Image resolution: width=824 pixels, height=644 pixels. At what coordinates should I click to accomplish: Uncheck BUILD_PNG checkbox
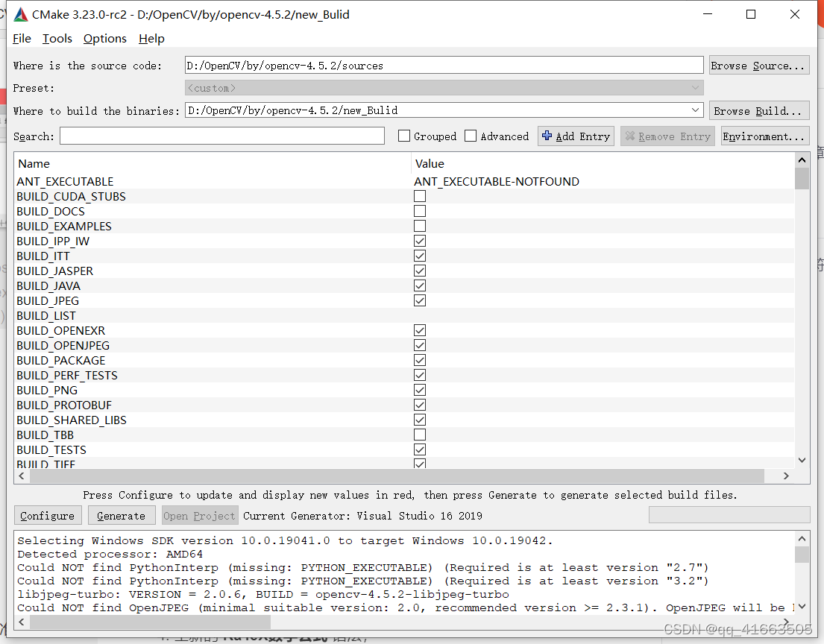[x=419, y=391]
